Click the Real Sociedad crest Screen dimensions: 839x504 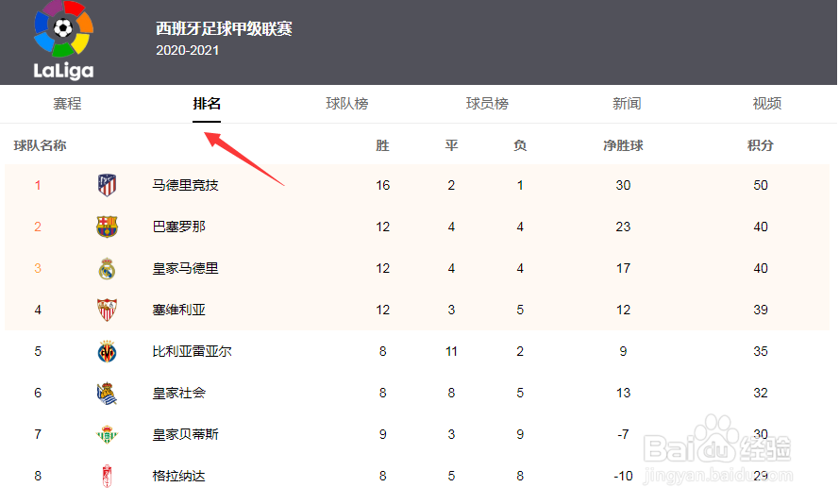tap(107, 394)
